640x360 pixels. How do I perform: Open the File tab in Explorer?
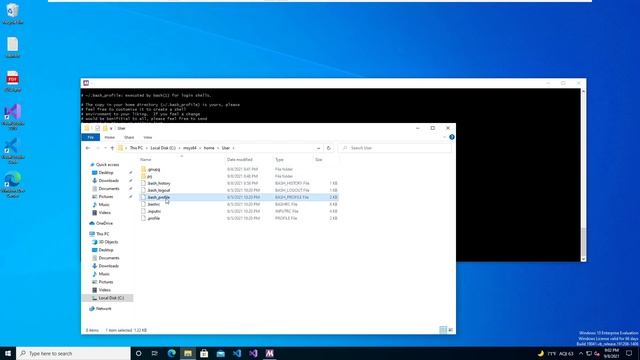click(91, 138)
